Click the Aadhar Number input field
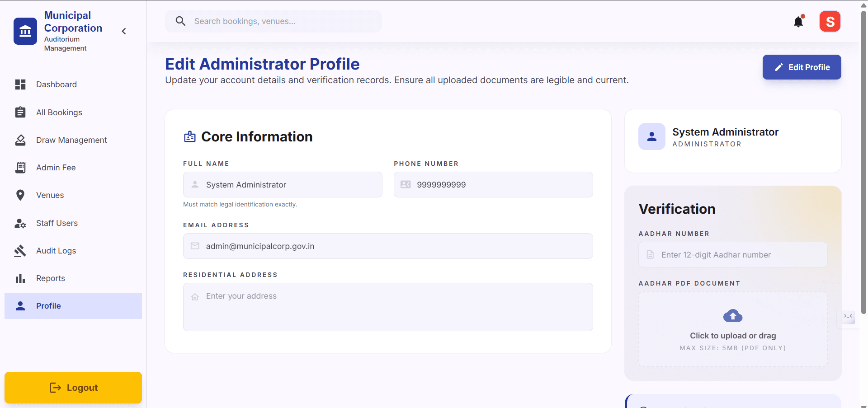The height and width of the screenshot is (408, 868). (733, 255)
